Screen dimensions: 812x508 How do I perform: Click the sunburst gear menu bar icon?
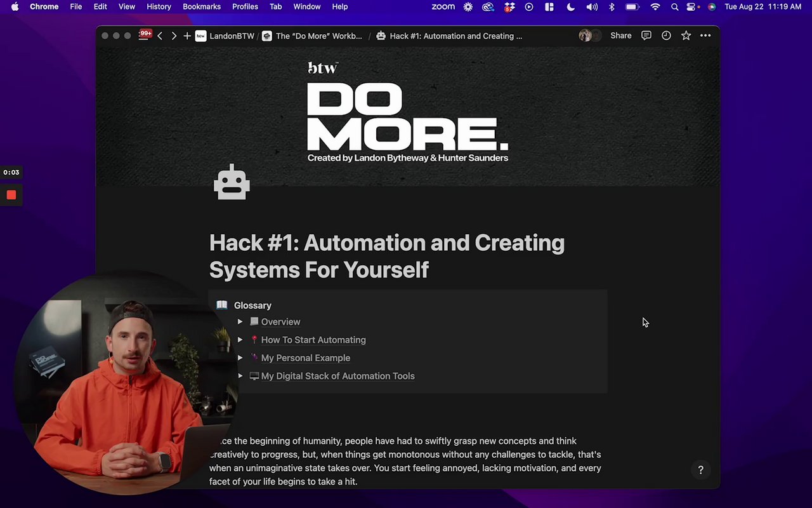468,6
